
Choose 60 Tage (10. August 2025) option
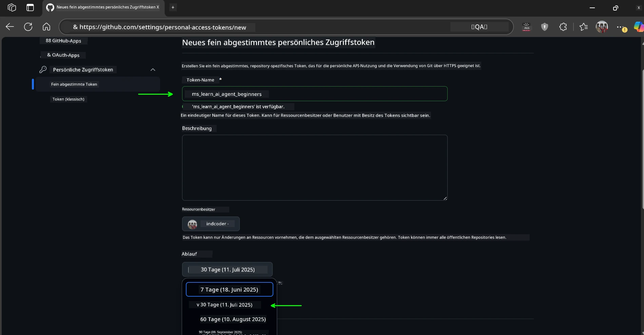pos(233,319)
